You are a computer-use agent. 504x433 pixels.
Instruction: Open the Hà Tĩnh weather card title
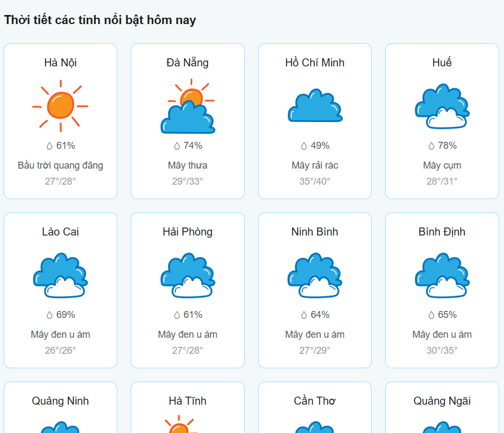coord(187,401)
